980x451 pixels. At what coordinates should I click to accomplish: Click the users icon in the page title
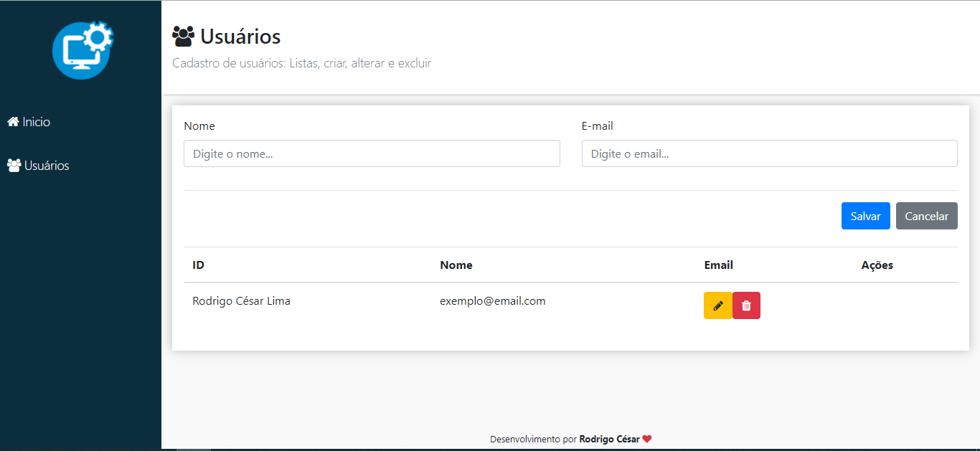184,37
